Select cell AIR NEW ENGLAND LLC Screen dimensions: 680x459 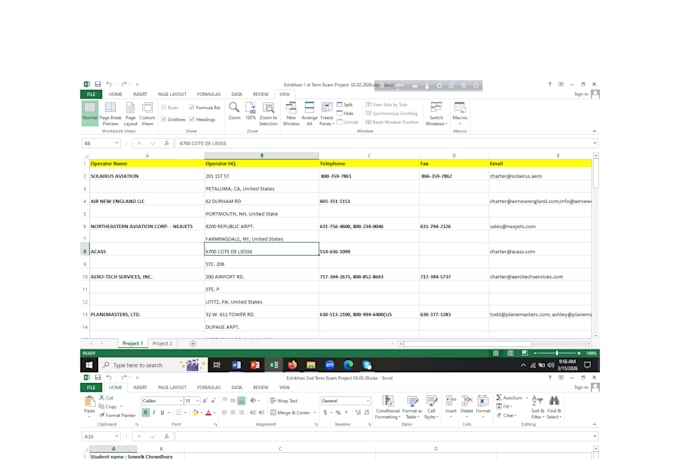point(147,201)
